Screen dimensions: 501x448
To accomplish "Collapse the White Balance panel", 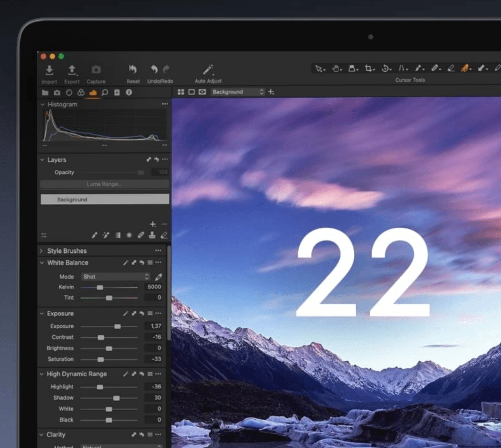I will tap(42, 263).
